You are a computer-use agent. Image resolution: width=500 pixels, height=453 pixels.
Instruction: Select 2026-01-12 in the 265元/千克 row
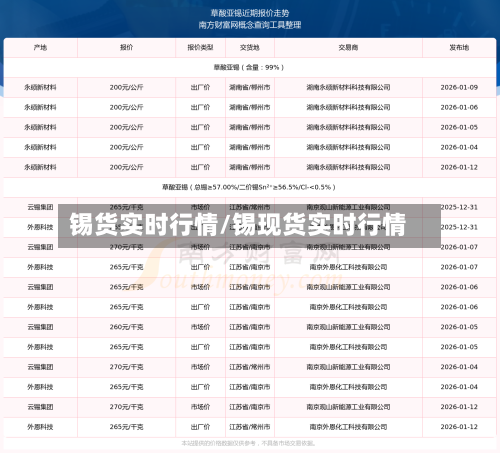pos(459,427)
